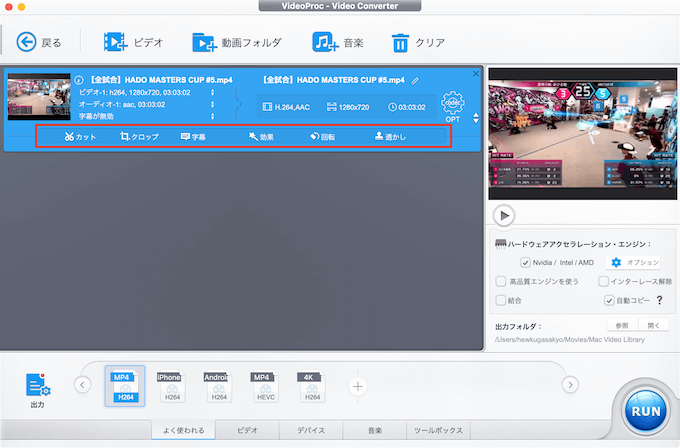Click 参照 to browse output folder
The width and height of the screenshot is (680, 448).
(x=621, y=325)
